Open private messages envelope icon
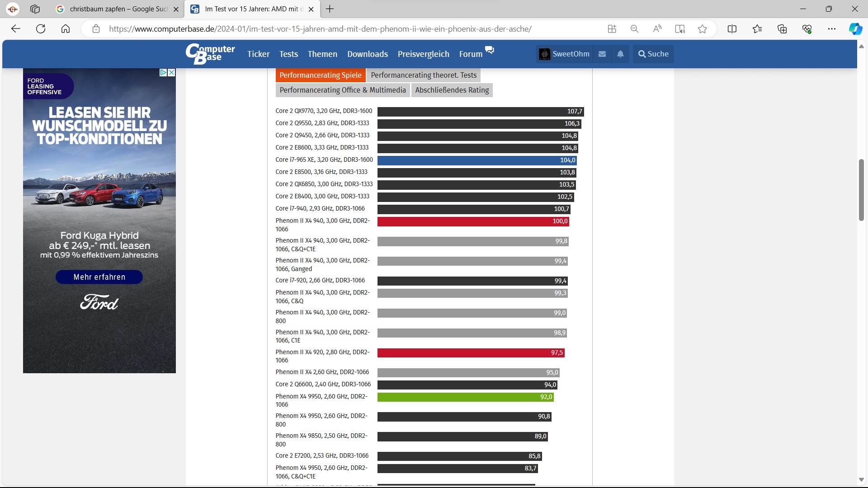Viewport: 868px width, 488px height. pos(602,54)
